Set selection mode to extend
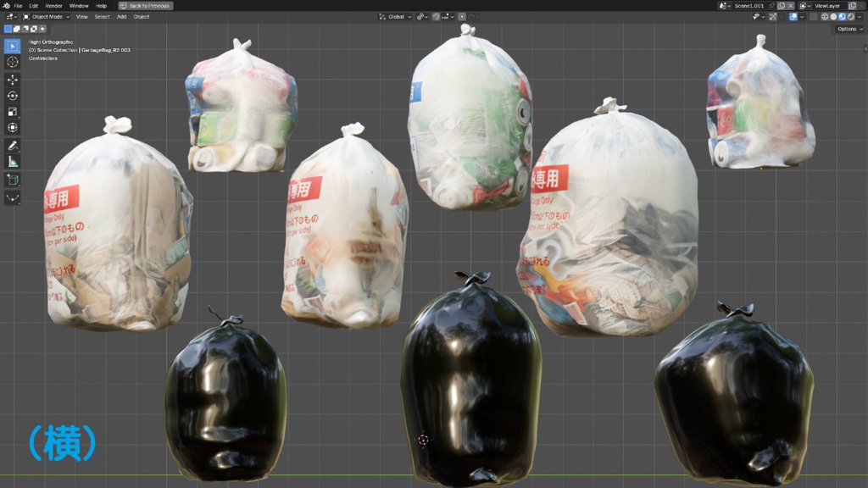This screenshot has width=868, height=488. click(17, 29)
